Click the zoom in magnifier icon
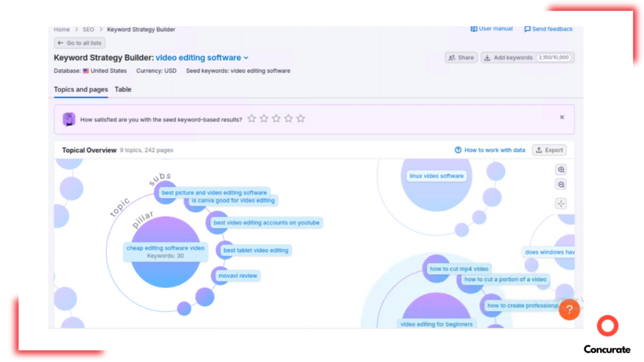Image resolution: width=644 pixels, height=362 pixels. pos(561,170)
